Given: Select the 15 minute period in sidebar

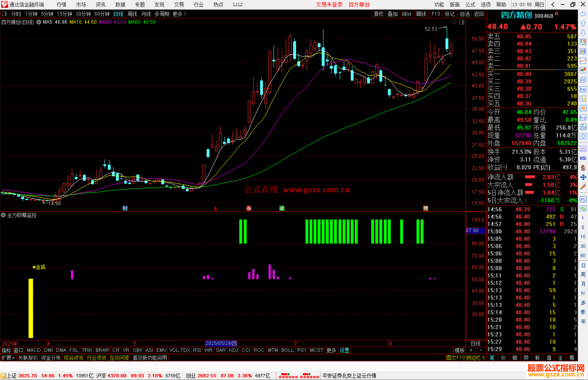Looking at the screenshot, I should [x=583, y=237].
